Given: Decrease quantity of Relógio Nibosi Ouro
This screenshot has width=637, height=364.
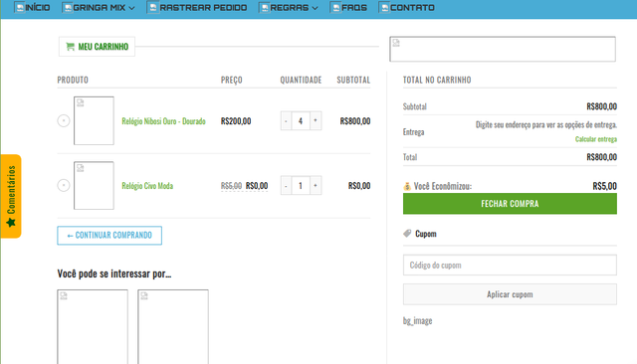Looking at the screenshot, I should pos(286,121).
